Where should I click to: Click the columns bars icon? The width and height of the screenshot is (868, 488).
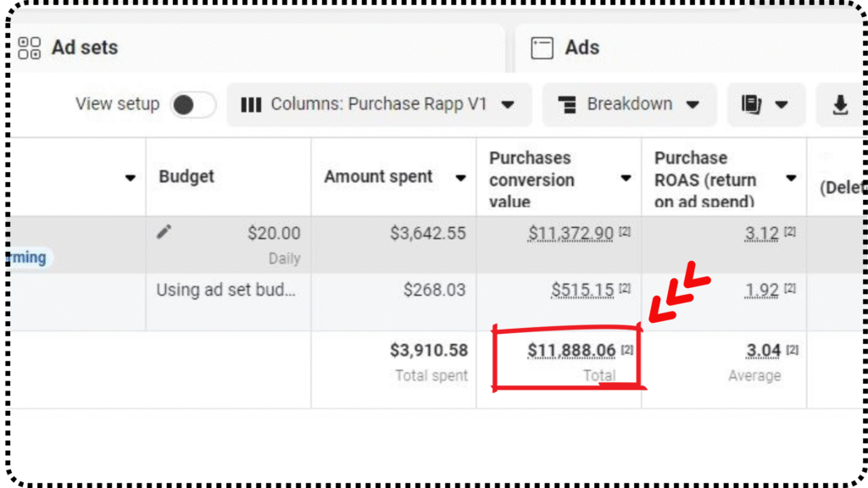pyautogui.click(x=251, y=104)
